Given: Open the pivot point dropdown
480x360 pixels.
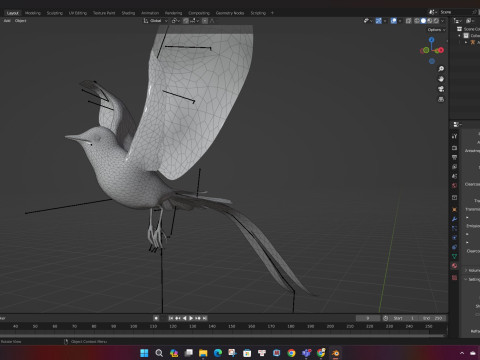Looking at the screenshot, I should [176, 21].
